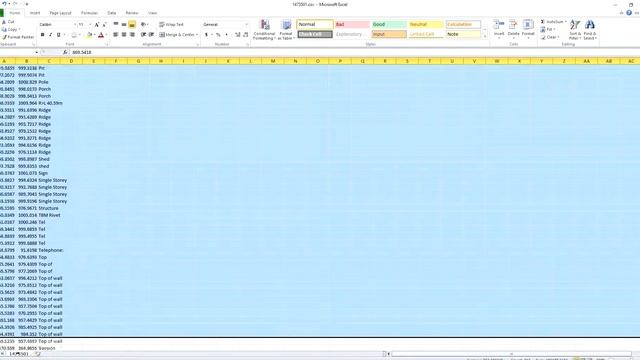Screen dimensions: 640x360
Task: Click the Undo arrow in the quick access toolbar
Action: [4, 4]
